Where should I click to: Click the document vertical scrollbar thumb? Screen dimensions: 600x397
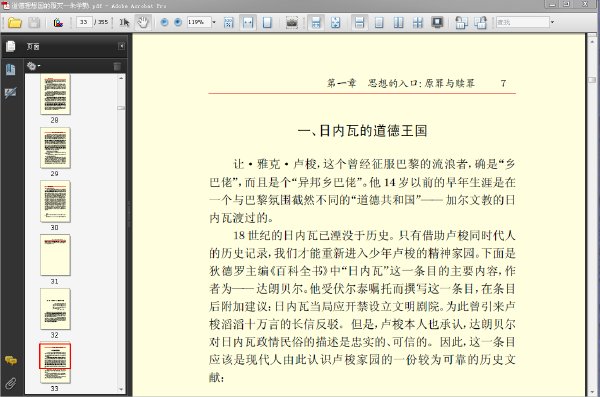(592, 80)
